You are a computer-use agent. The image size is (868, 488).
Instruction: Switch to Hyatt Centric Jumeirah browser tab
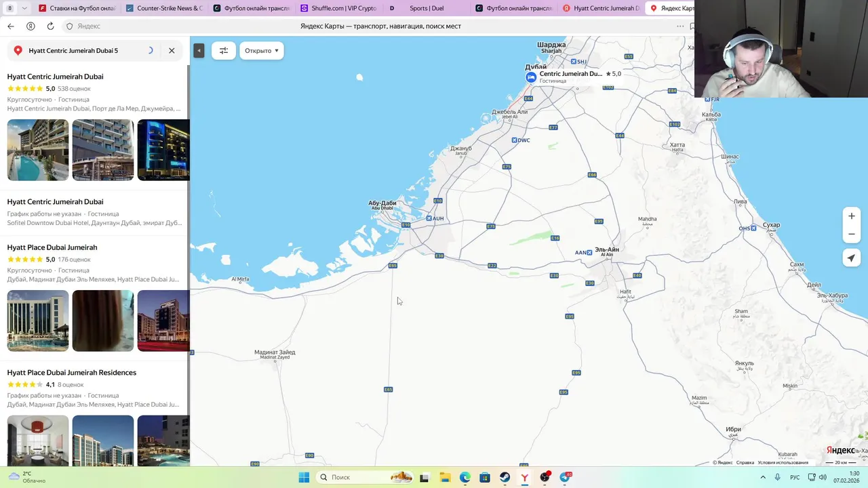point(600,8)
